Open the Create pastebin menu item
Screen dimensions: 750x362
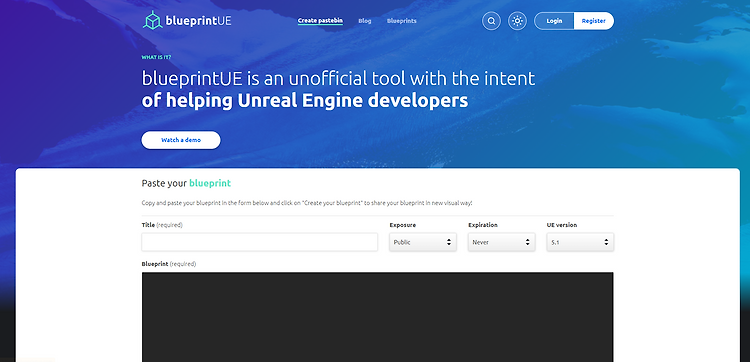320,21
